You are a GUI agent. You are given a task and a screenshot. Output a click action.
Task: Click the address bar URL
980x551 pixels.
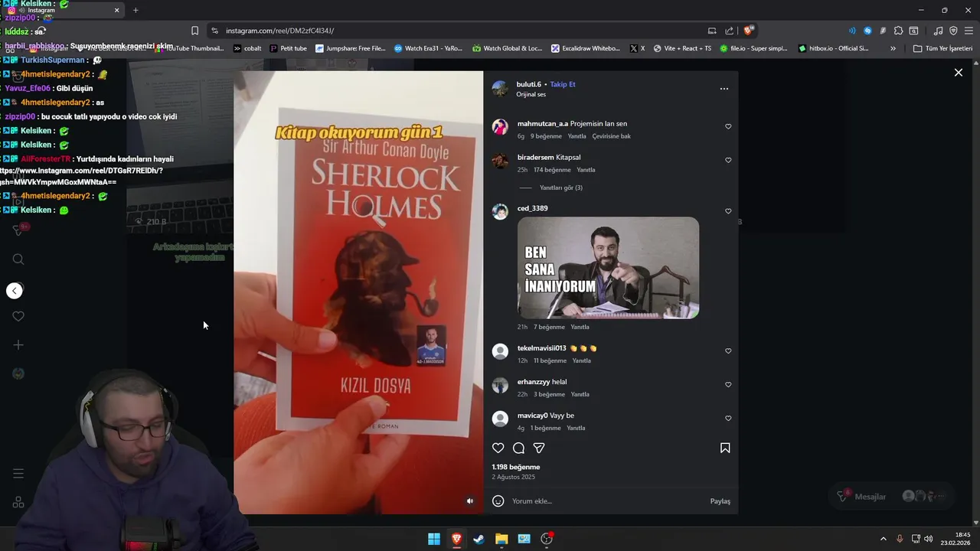point(279,31)
